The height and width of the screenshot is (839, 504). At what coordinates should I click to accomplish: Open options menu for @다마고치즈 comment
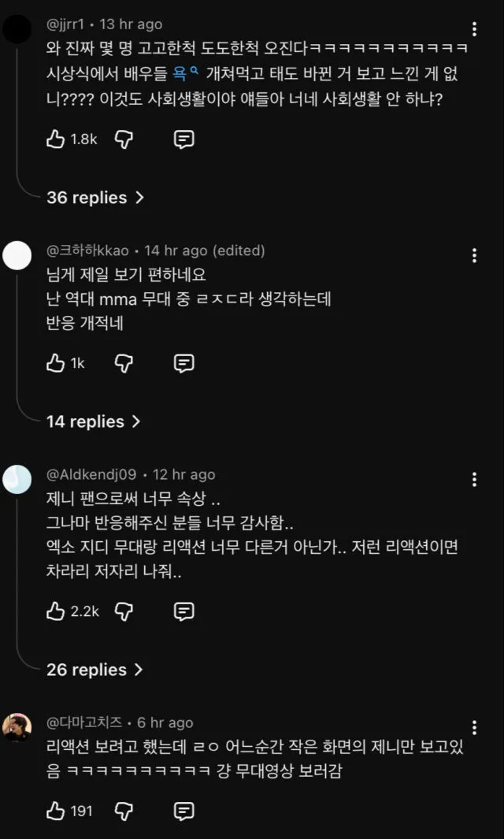pos(474,727)
